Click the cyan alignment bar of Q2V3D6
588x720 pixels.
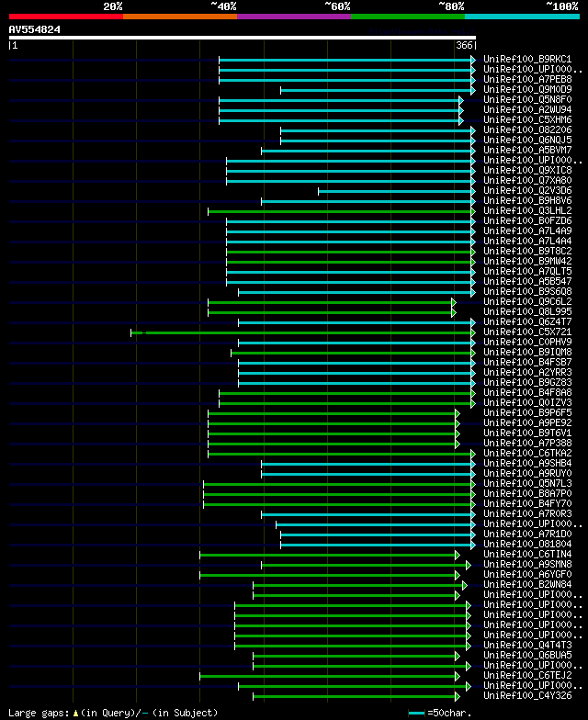tap(395, 191)
